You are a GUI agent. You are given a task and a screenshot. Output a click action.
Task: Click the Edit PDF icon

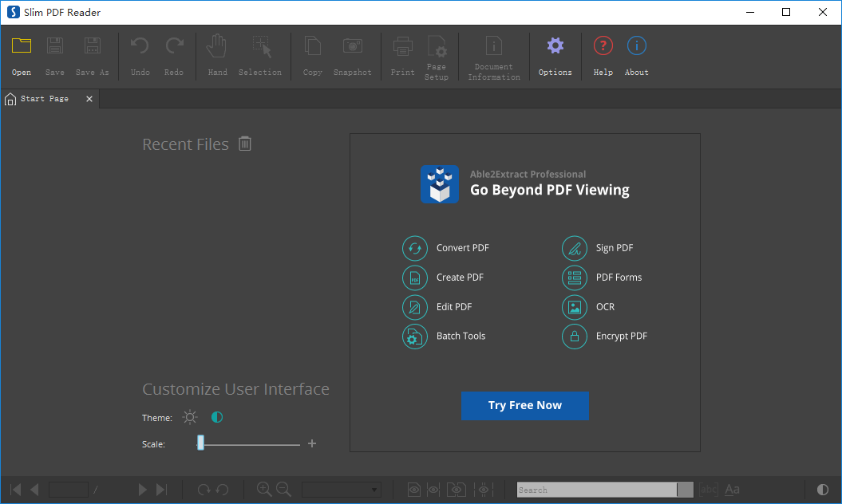(414, 307)
